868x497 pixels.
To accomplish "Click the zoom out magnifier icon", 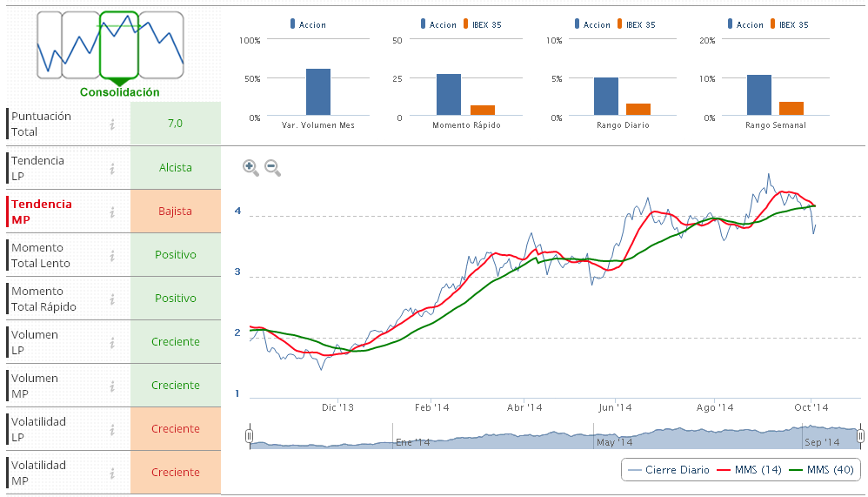I will tap(272, 167).
